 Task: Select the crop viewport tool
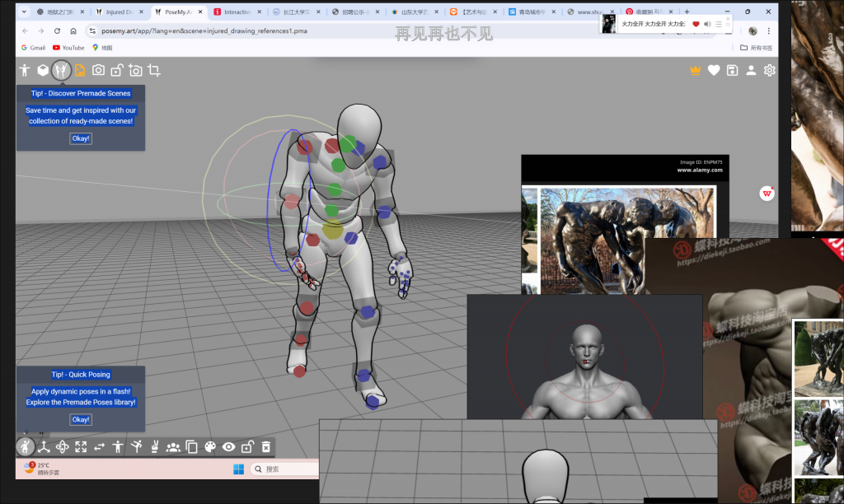point(154,71)
